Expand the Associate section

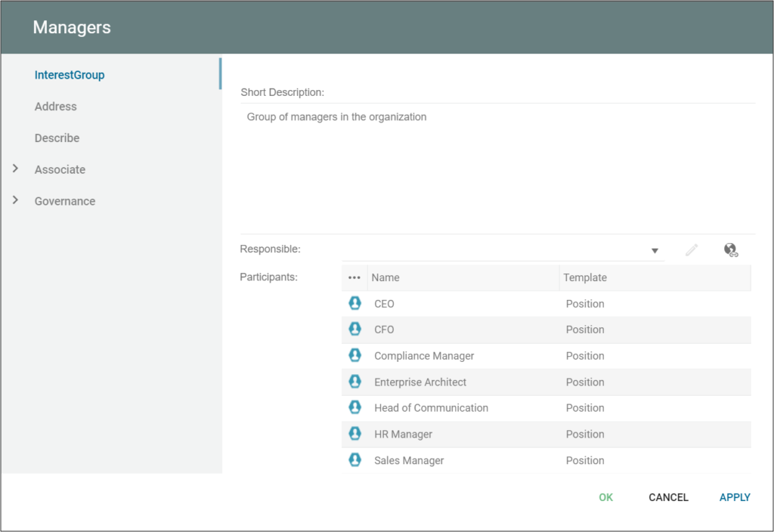coord(15,169)
